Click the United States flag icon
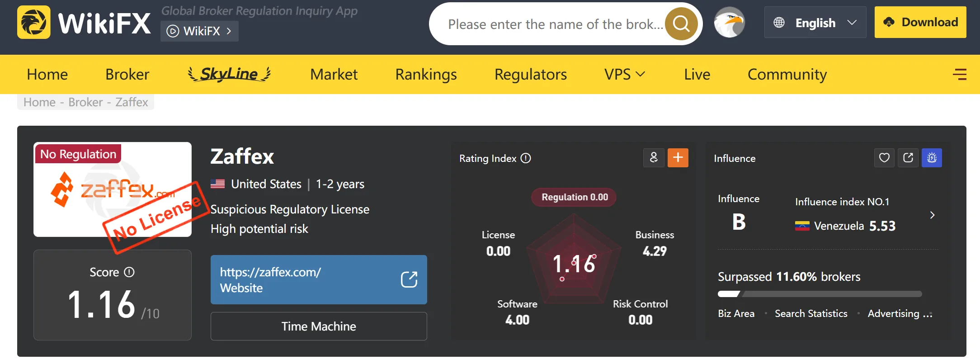This screenshot has height=364, width=980. click(217, 184)
